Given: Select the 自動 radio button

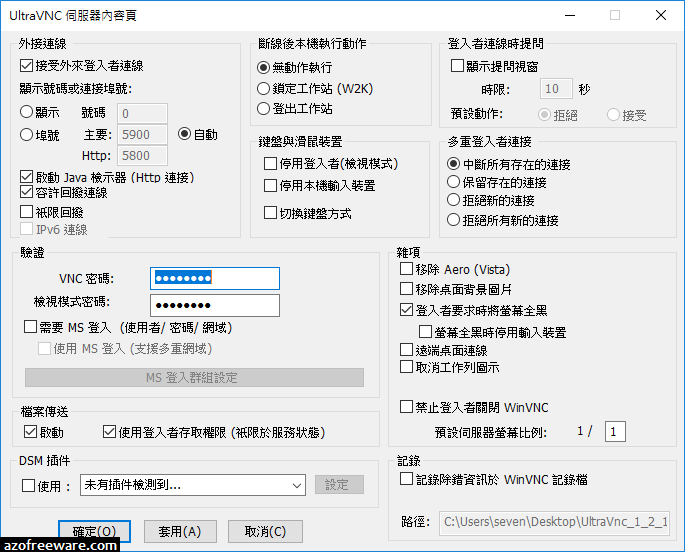Looking at the screenshot, I should (x=184, y=134).
